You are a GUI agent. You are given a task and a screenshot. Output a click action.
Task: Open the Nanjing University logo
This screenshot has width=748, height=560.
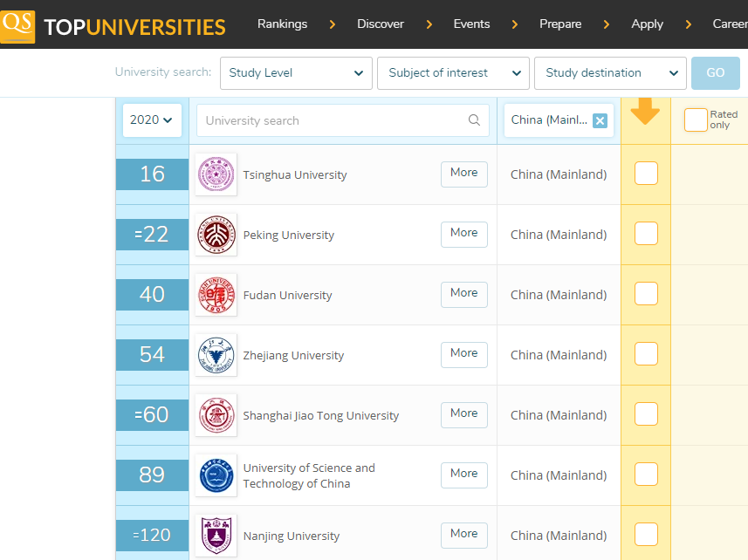(216, 536)
